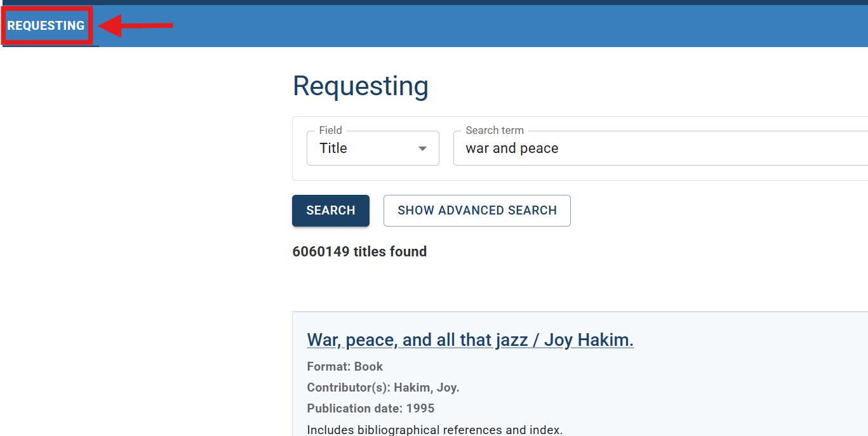
Task: Click the bibliographical references description text
Action: (434, 430)
